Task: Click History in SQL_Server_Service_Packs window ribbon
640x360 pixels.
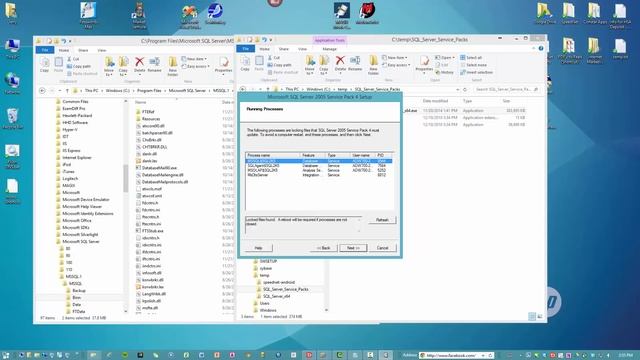Action: 444,72
